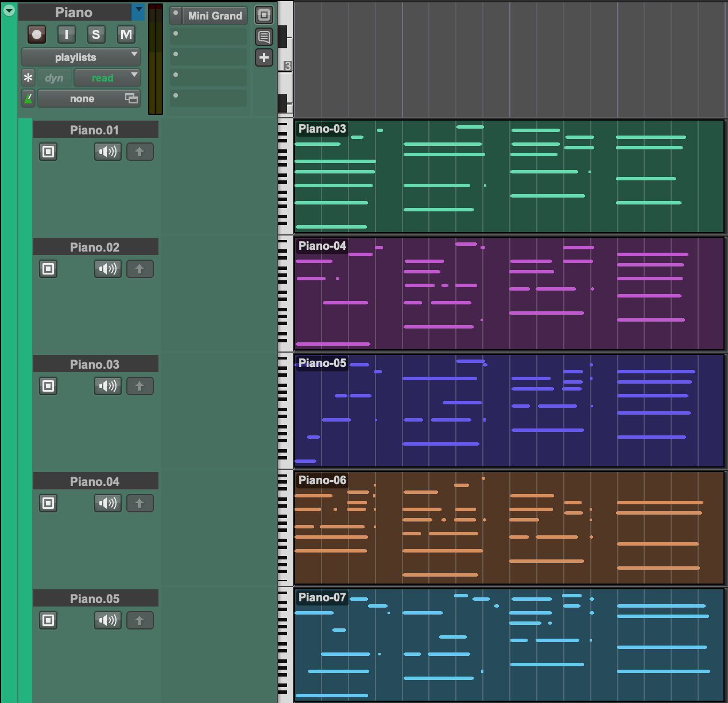
Task: Promote Piano.04 to main playlist with up arrow
Action: click(140, 503)
